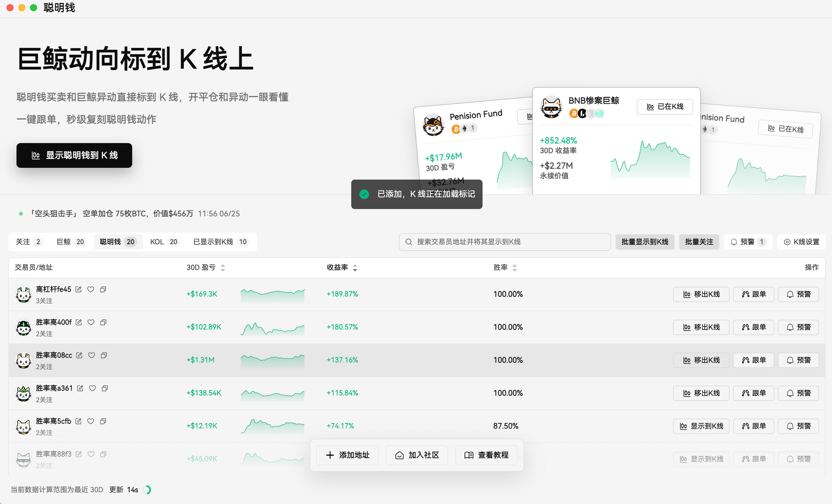832x504 pixels.
Task: Click +$1.31M value for 胜率高08cc
Action: 200,360
